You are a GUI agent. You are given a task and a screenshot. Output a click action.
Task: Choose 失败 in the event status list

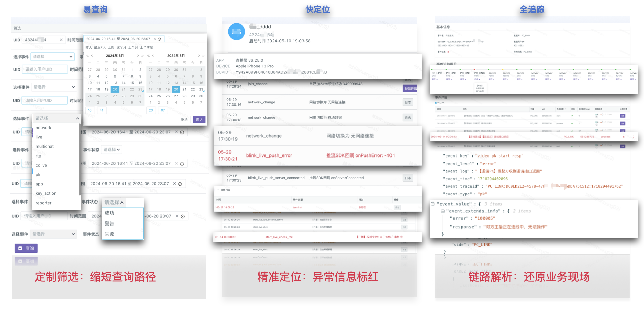[x=109, y=234]
